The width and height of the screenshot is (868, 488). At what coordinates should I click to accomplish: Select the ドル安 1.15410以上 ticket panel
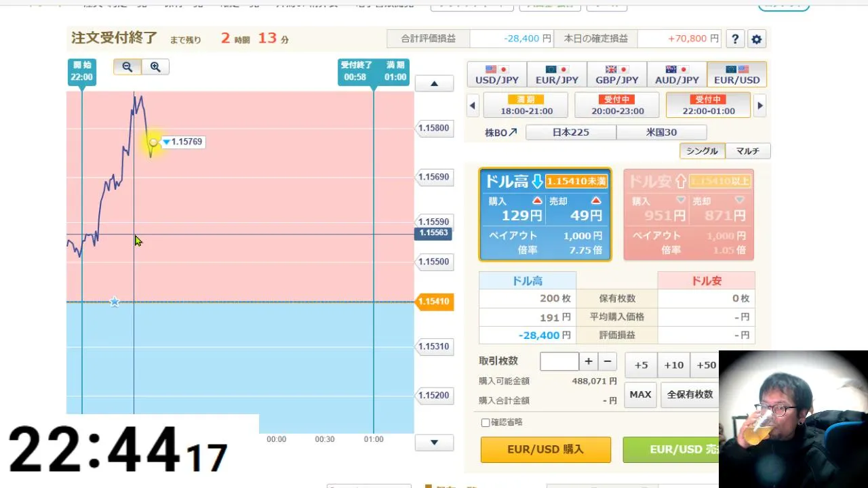689,214
